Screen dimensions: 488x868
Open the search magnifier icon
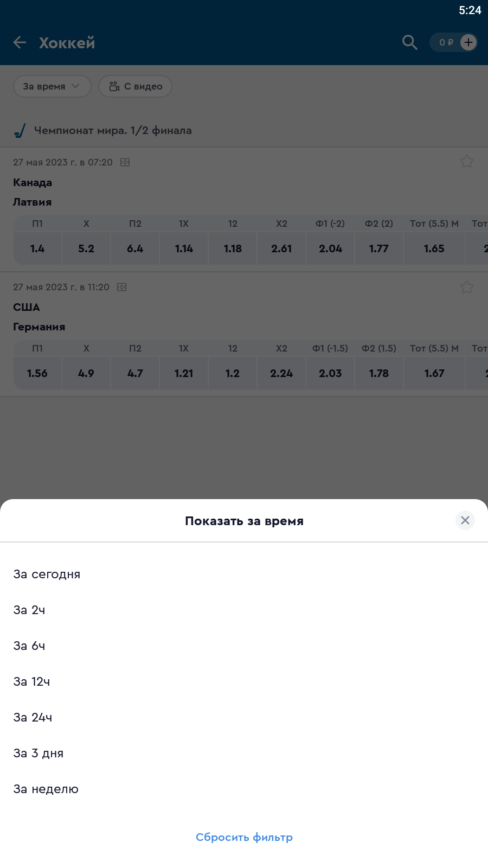409,42
